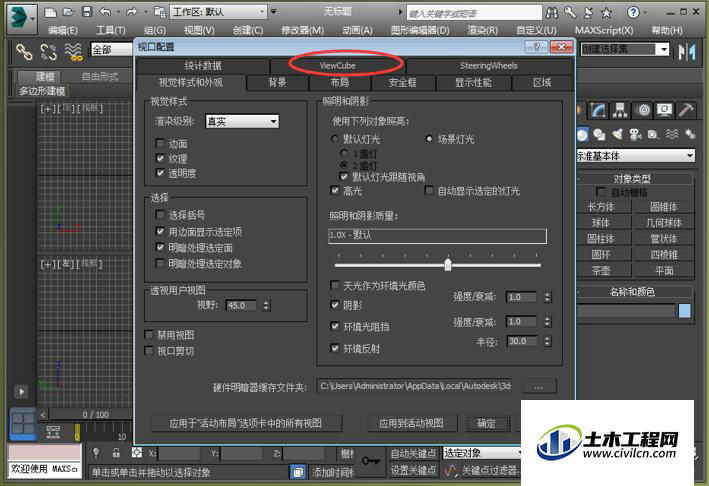Switch to the SteeringWheels tab

pyautogui.click(x=489, y=66)
